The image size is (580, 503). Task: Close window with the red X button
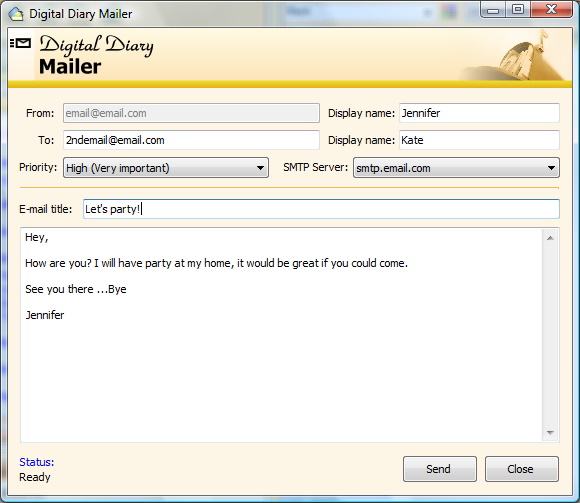[x=551, y=10]
